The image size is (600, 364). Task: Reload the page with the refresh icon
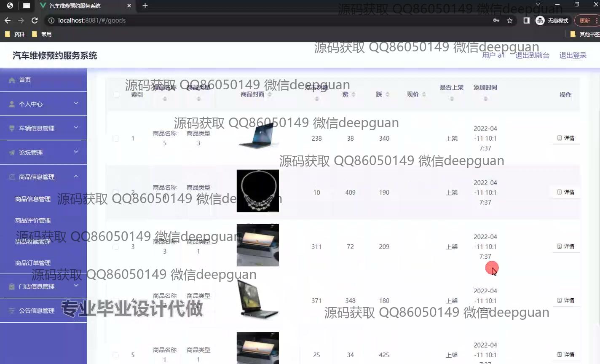35,20
